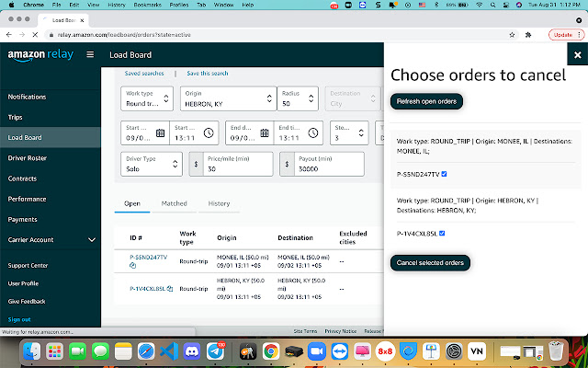Viewport: 588px width, 368px height.
Task: Bookmark this page with the star icon
Action: pos(512,35)
